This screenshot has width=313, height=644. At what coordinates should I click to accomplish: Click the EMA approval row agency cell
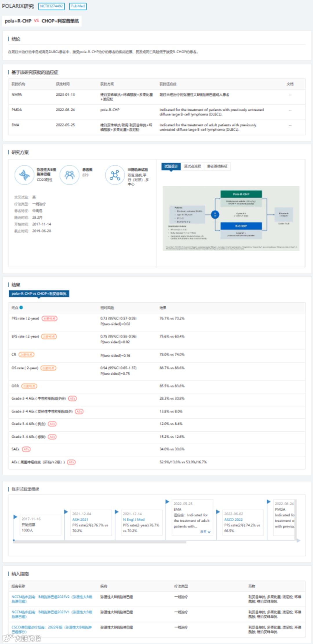(x=15, y=125)
